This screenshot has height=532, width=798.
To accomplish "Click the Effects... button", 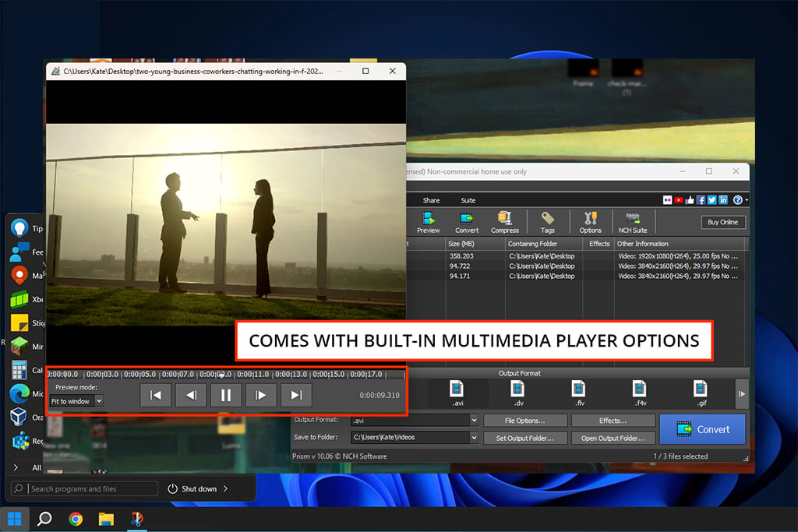I will [613, 421].
